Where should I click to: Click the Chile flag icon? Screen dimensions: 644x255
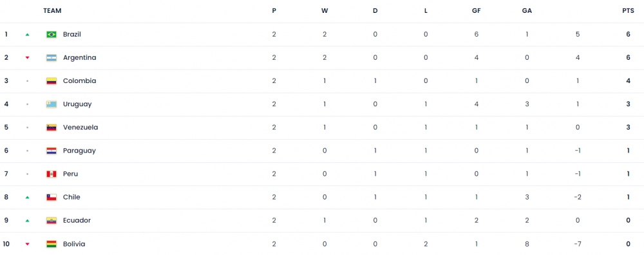coord(52,198)
